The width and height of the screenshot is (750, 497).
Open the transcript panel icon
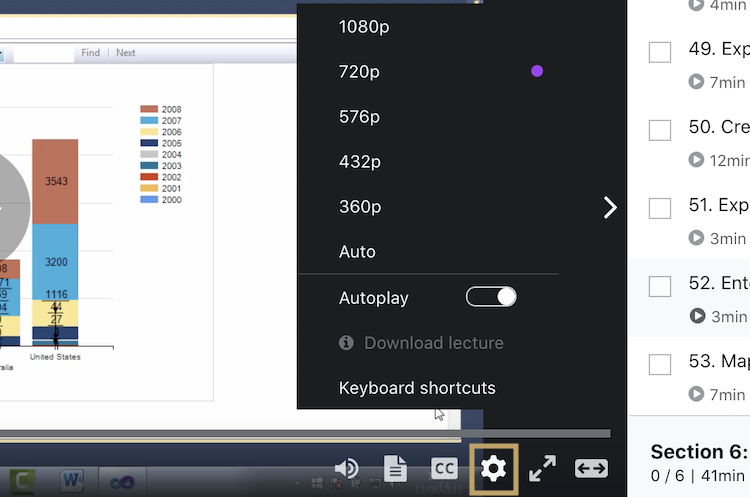click(396, 468)
